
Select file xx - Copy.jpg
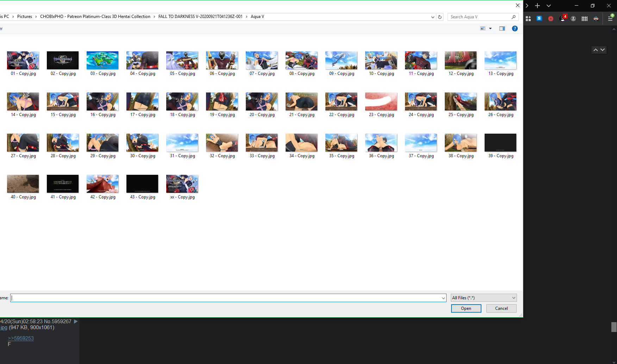click(x=182, y=187)
